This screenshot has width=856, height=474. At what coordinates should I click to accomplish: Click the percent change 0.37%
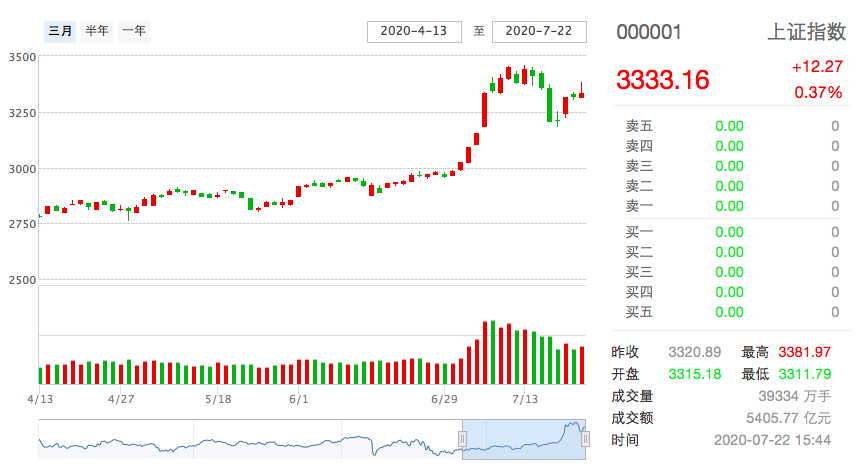818,92
